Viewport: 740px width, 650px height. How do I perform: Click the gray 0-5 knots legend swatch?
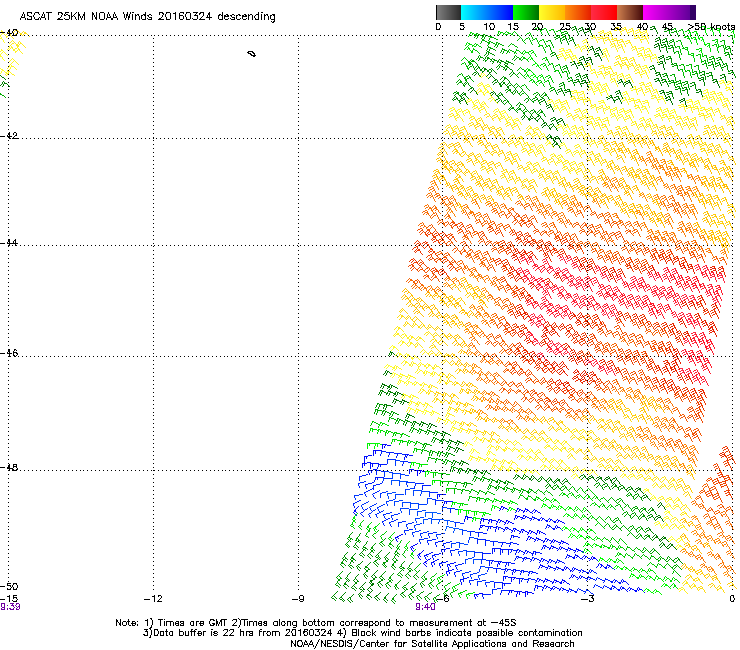[448, 12]
